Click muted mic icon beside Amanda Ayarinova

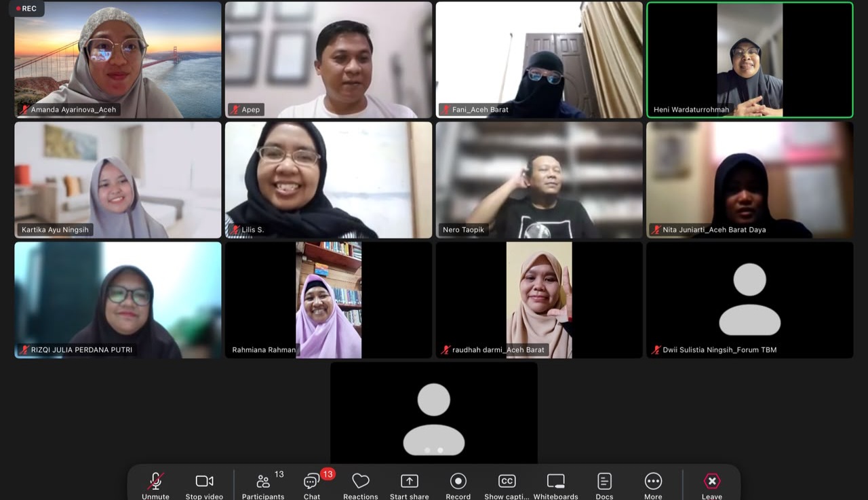click(25, 109)
